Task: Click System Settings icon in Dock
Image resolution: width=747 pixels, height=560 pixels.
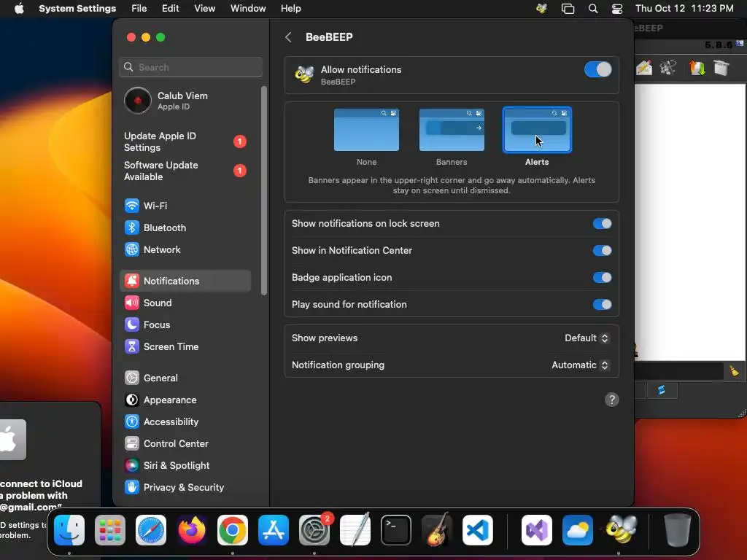Action: [x=314, y=530]
